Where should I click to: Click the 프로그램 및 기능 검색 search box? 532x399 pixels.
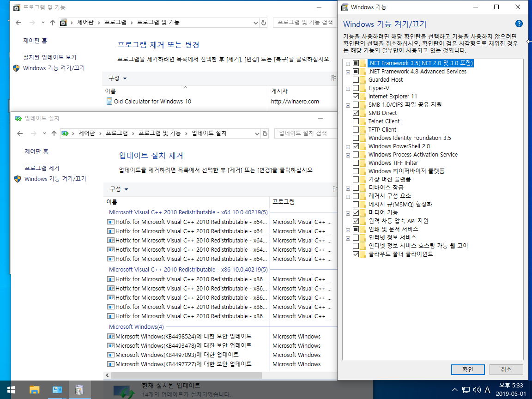point(305,22)
